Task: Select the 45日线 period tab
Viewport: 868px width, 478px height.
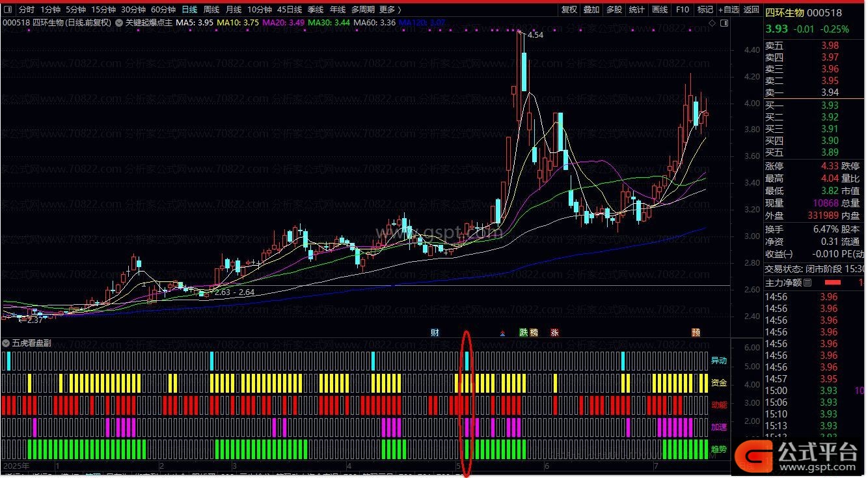Action: coord(290,10)
